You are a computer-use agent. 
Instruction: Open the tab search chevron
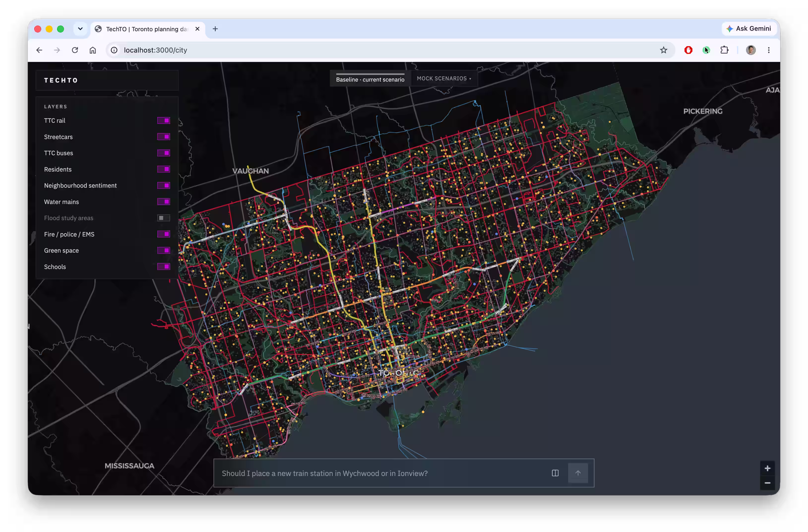(80, 29)
